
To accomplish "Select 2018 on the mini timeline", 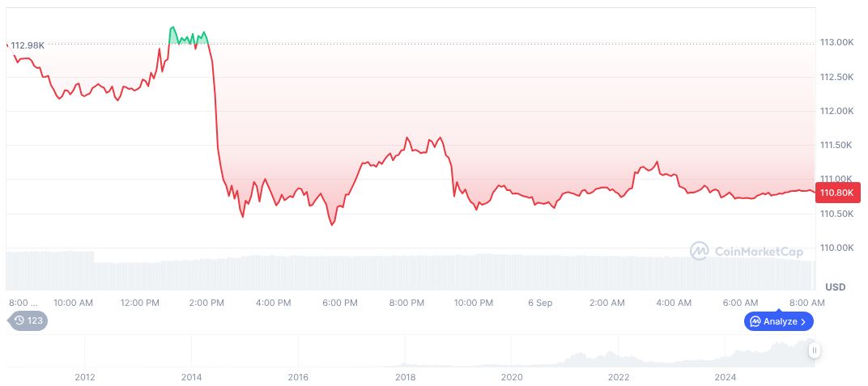I will pos(405,376).
